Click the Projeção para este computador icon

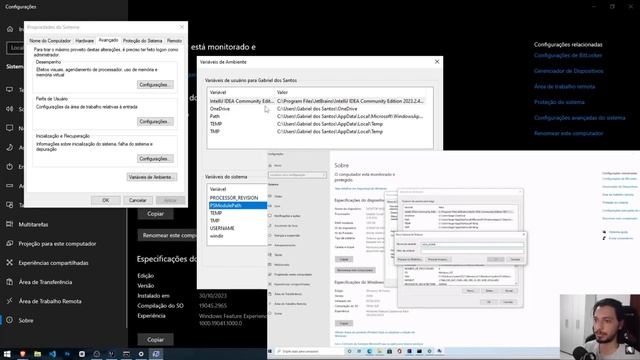tap(10, 243)
